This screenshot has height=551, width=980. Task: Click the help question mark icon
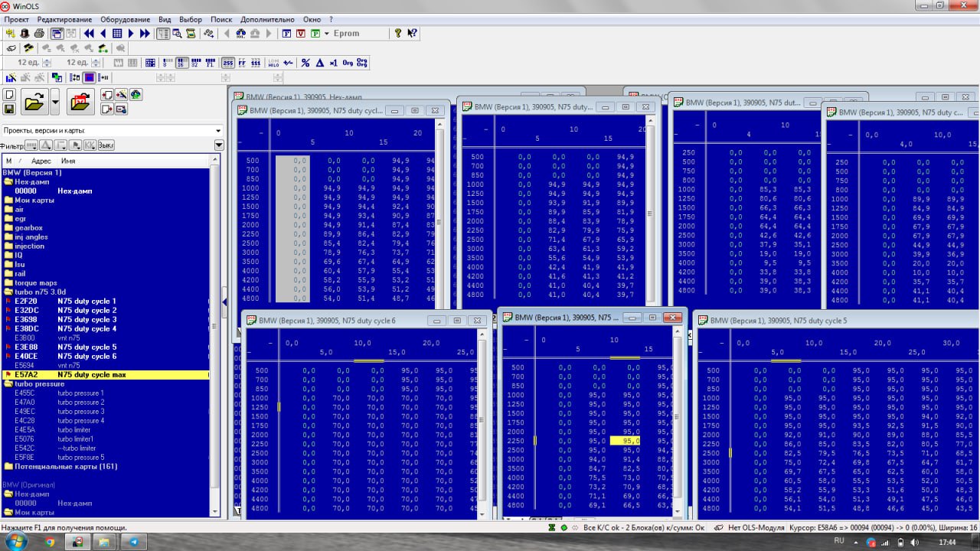(x=397, y=34)
